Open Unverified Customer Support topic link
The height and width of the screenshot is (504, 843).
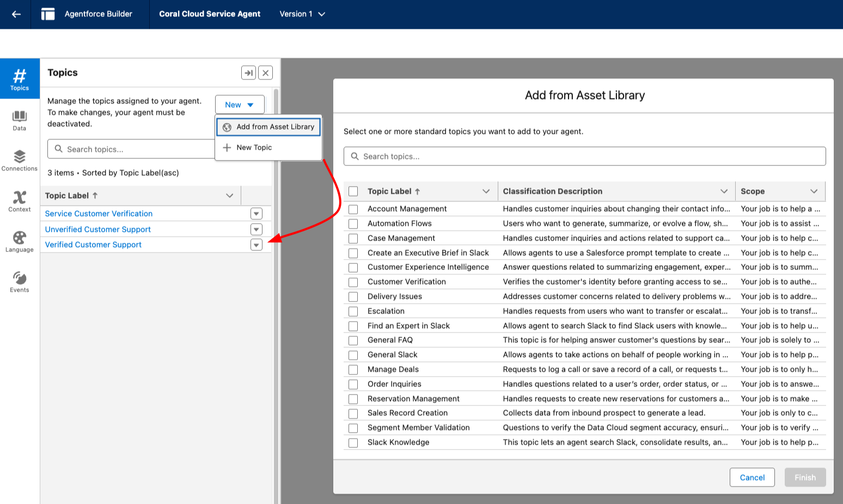(x=98, y=229)
